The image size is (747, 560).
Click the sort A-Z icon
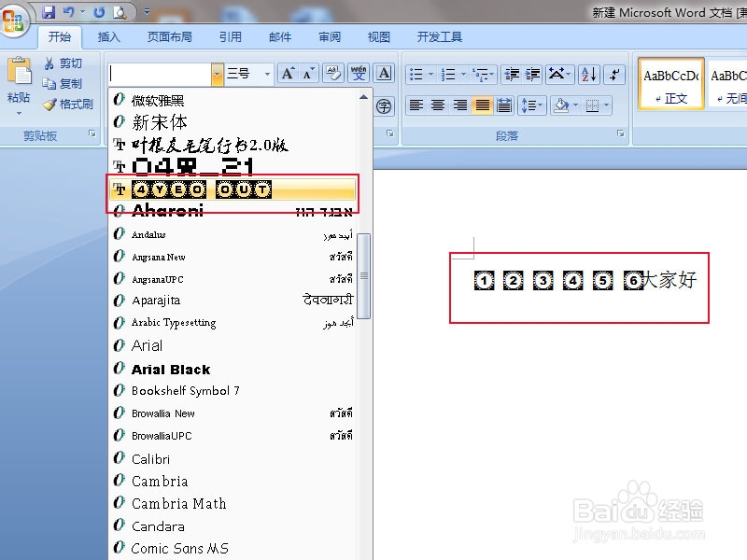tap(587, 75)
